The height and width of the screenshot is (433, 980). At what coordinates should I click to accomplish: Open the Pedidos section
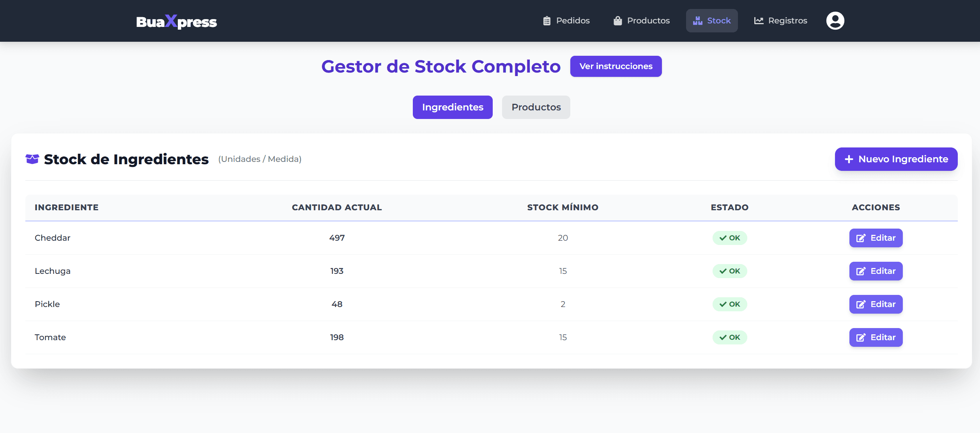coord(566,20)
